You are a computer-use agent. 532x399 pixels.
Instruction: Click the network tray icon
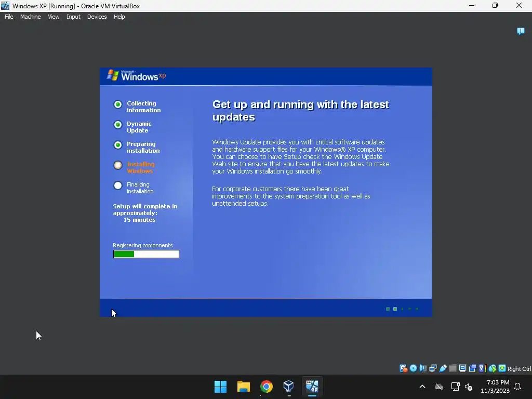(455, 387)
